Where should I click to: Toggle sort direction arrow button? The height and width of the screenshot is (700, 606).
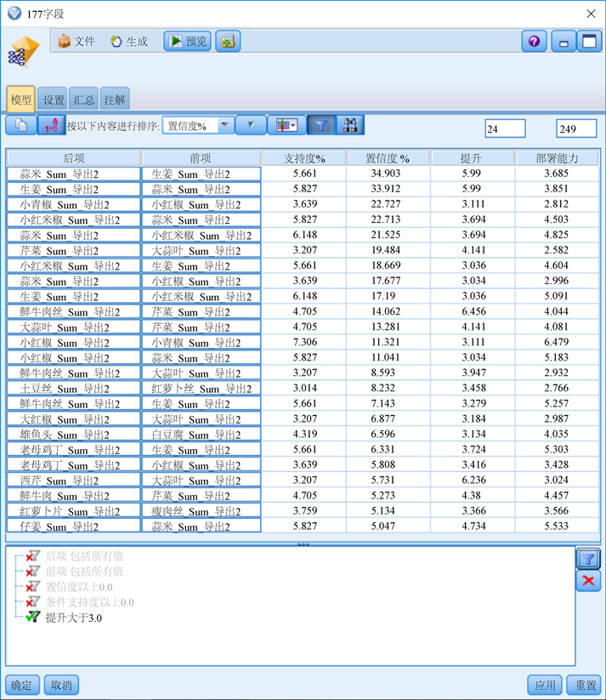point(250,126)
